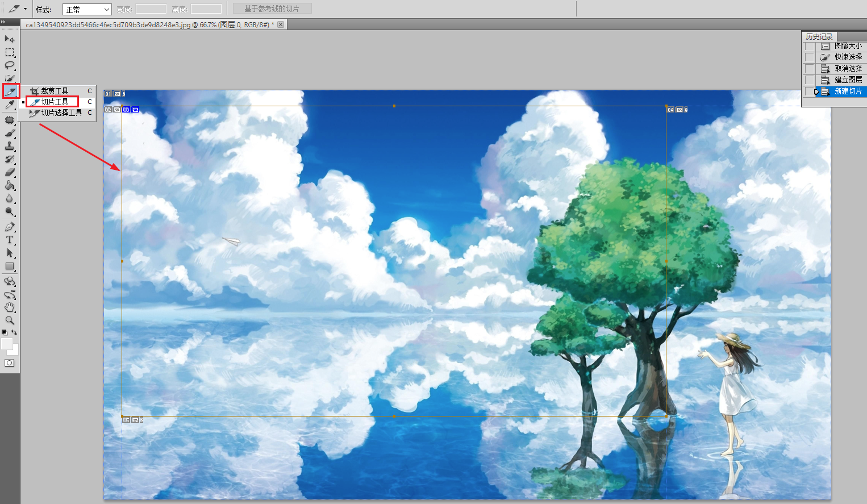
Task: Select the Eraser tool
Action: 10,172
